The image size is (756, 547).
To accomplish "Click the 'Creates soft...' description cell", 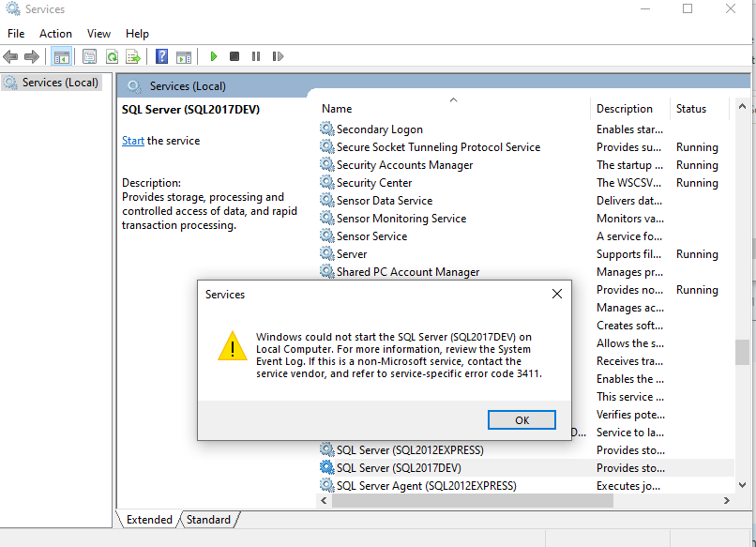I will click(629, 326).
